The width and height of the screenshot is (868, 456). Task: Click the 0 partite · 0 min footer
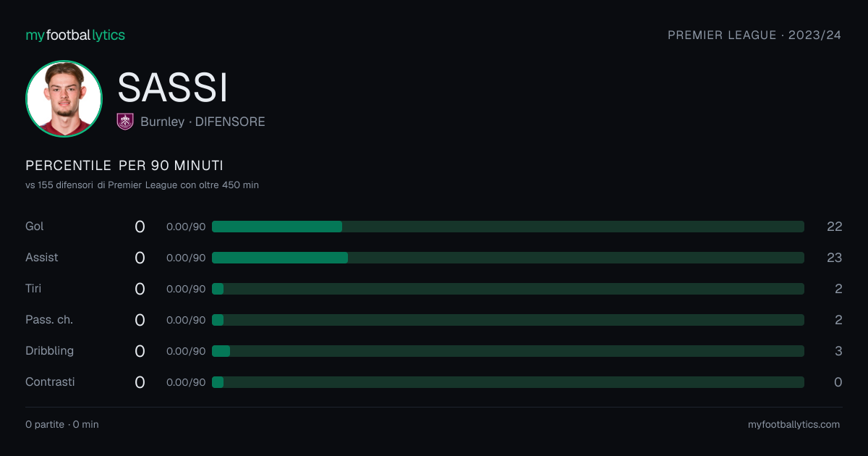62,424
